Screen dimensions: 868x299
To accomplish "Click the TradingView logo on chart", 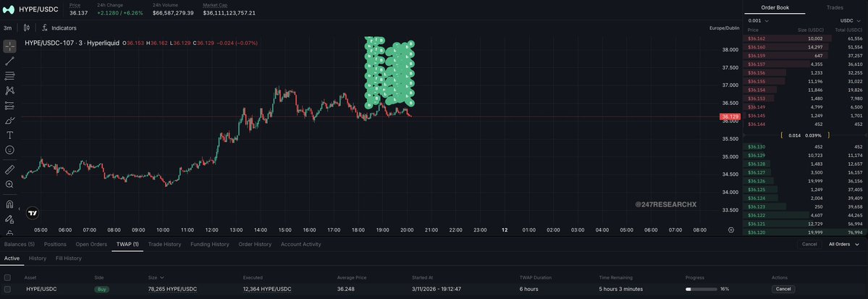I will 33,213.
